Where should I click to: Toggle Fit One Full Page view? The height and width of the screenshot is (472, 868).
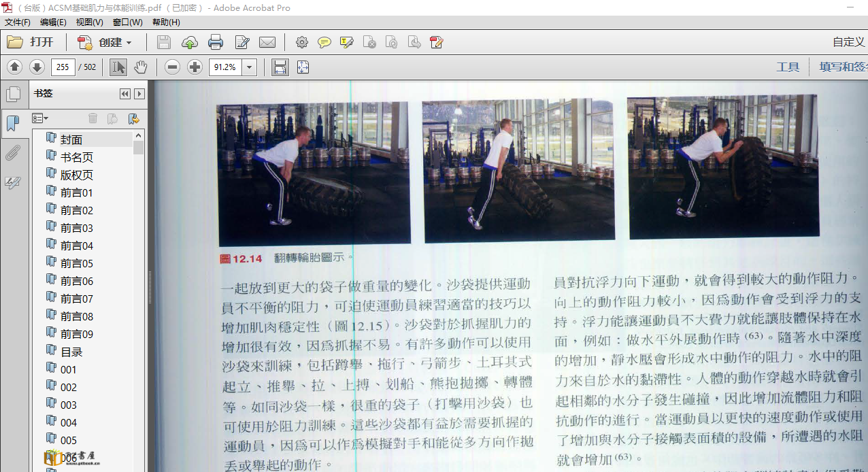tap(303, 67)
